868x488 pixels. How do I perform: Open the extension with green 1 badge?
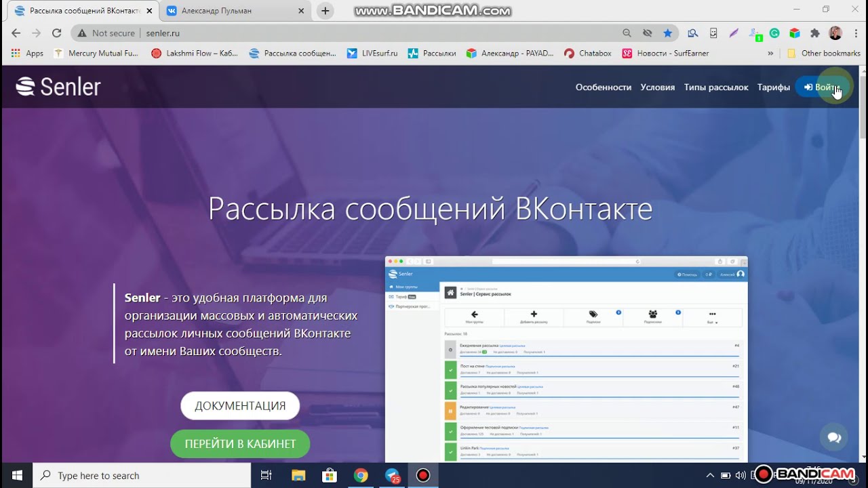(x=754, y=33)
